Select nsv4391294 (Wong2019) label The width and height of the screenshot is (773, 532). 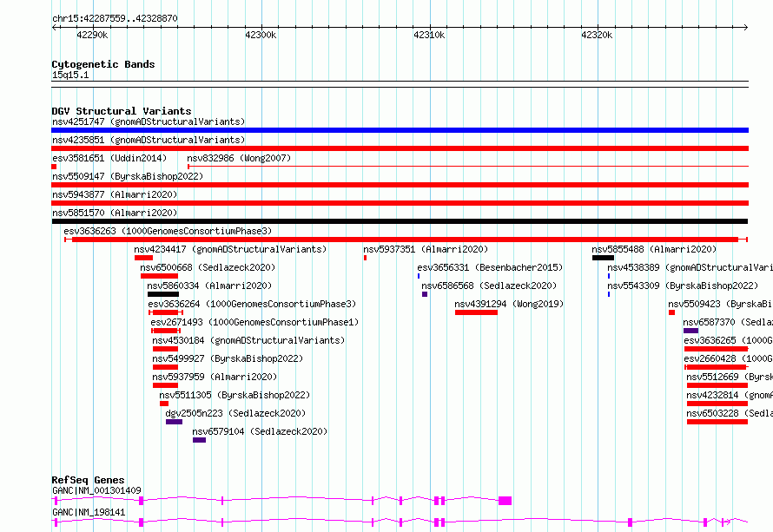(509, 304)
